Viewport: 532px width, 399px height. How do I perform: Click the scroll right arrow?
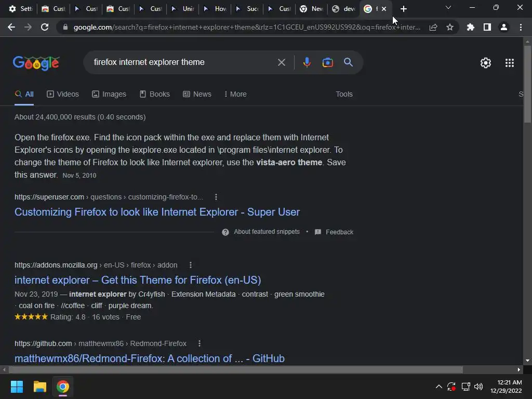tap(519, 369)
